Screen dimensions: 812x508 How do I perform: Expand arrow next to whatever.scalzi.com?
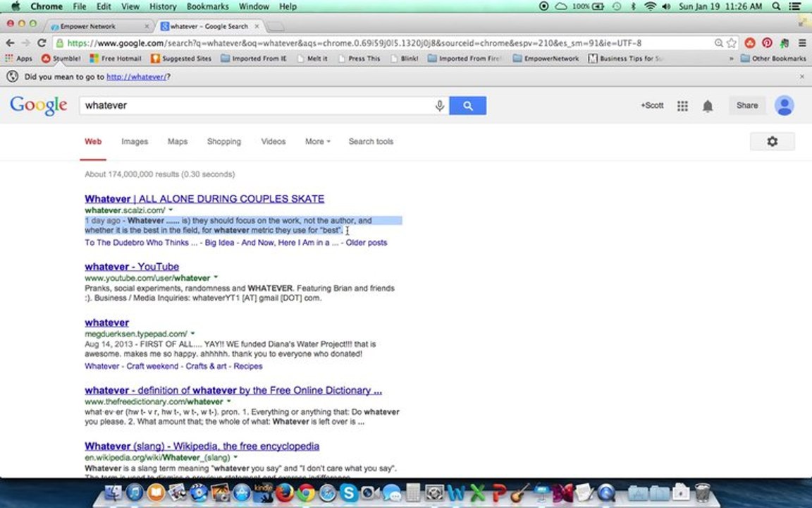[x=171, y=210]
